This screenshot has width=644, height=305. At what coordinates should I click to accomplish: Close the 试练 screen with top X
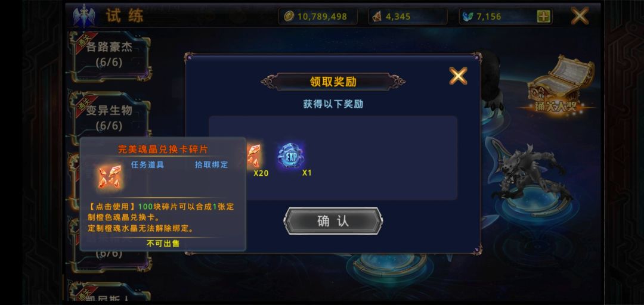[580, 15]
